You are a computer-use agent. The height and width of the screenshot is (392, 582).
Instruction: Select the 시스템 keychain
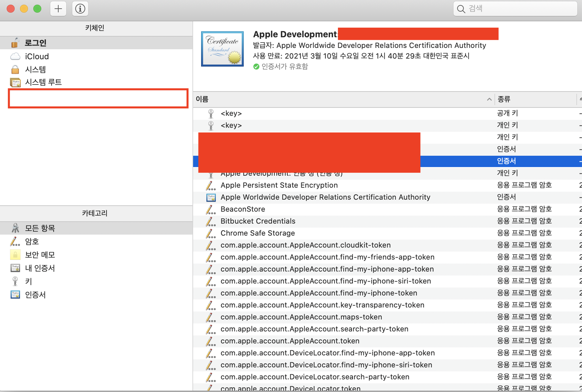[96, 69]
